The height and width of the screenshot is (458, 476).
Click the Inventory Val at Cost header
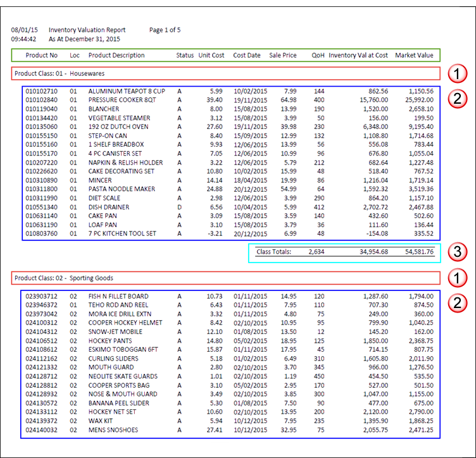point(358,55)
